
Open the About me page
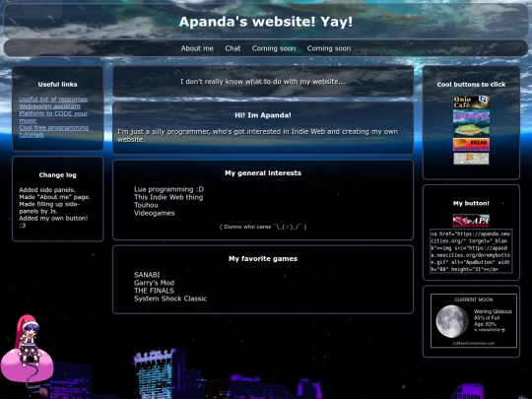tap(197, 48)
